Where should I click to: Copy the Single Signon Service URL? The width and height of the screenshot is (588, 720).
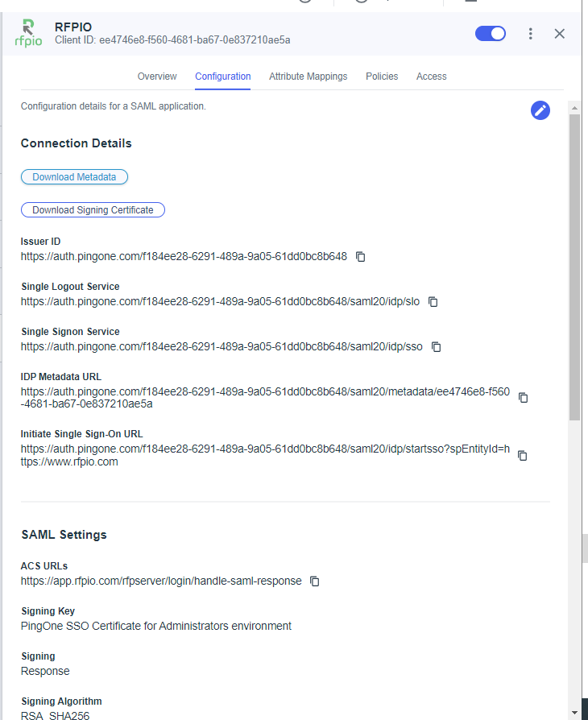pos(436,346)
